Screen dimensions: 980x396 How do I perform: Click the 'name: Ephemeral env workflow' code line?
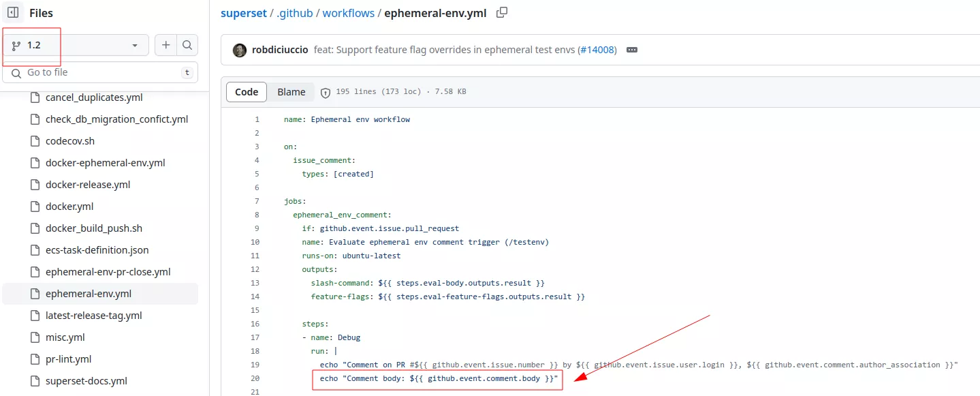click(x=347, y=119)
